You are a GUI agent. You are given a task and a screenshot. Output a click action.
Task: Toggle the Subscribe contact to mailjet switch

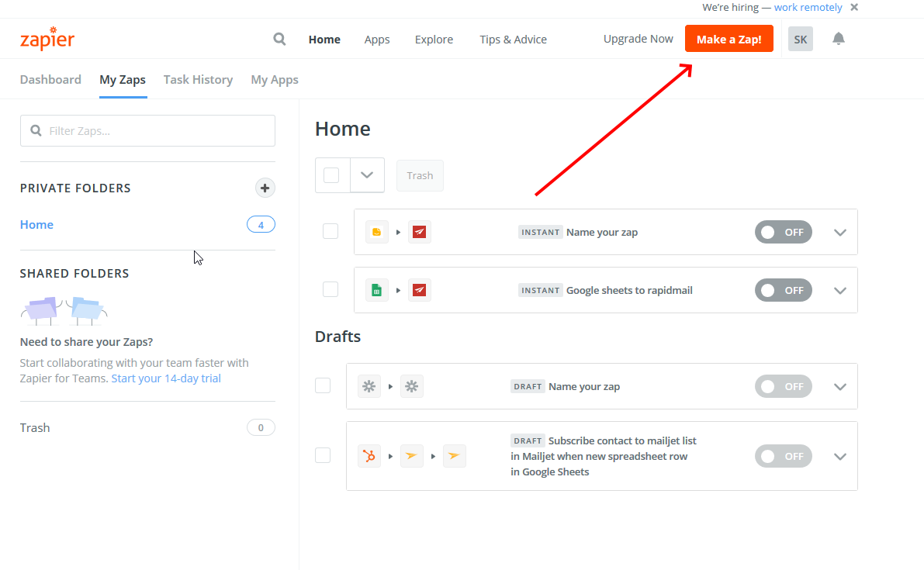[x=783, y=456]
